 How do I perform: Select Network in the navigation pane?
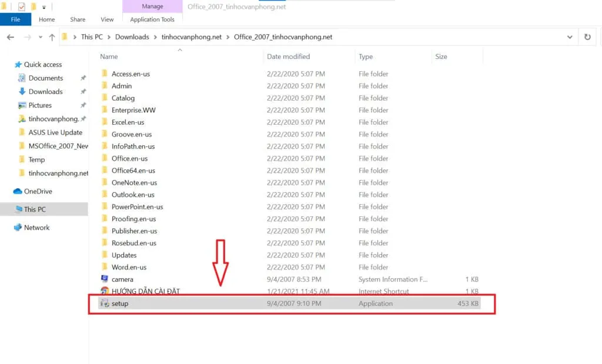(x=37, y=228)
